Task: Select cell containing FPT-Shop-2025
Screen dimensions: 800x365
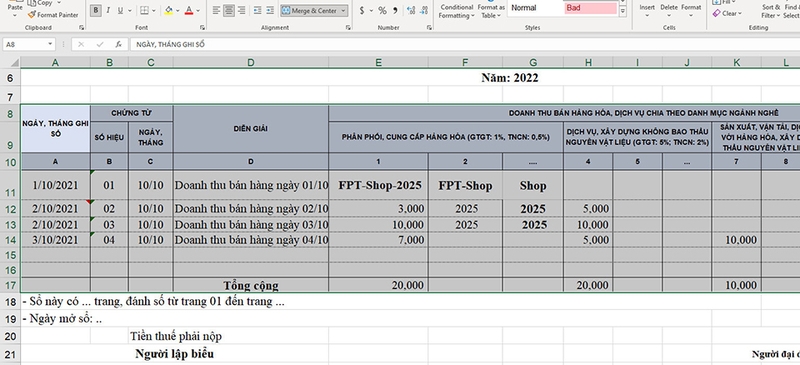Action: (378, 185)
